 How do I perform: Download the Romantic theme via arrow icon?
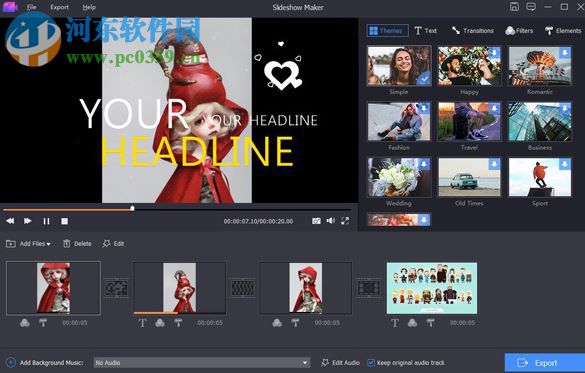point(565,53)
